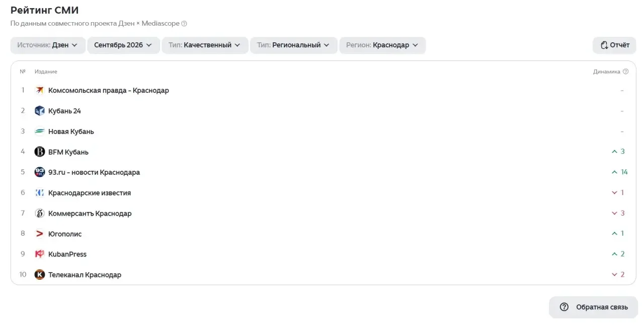Click the down 1 dynamics value for Краснодарские известия

(618, 193)
